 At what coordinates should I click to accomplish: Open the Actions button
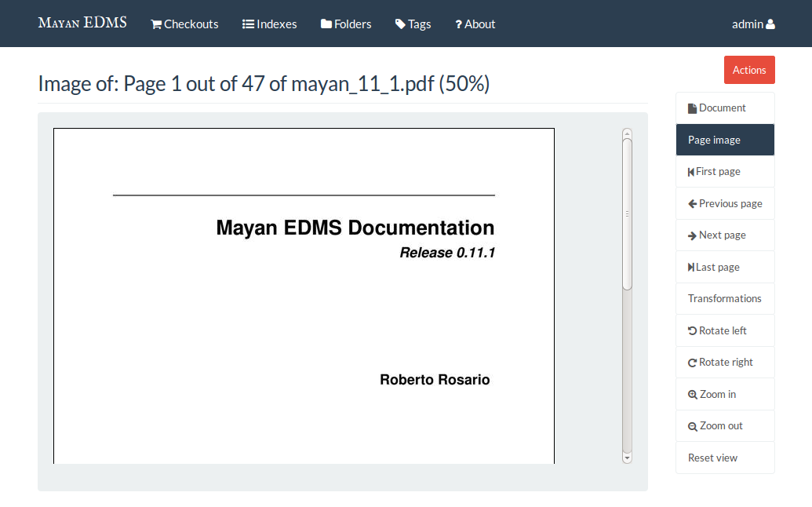[748, 70]
